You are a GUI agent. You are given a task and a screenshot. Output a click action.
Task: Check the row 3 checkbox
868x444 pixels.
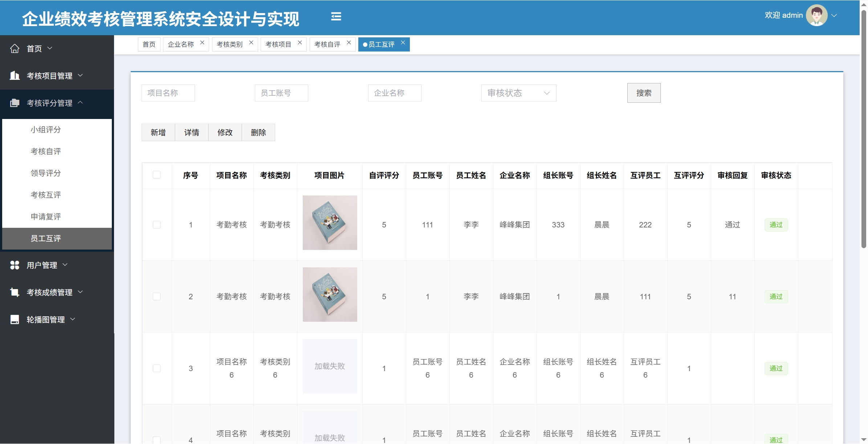pos(156,369)
